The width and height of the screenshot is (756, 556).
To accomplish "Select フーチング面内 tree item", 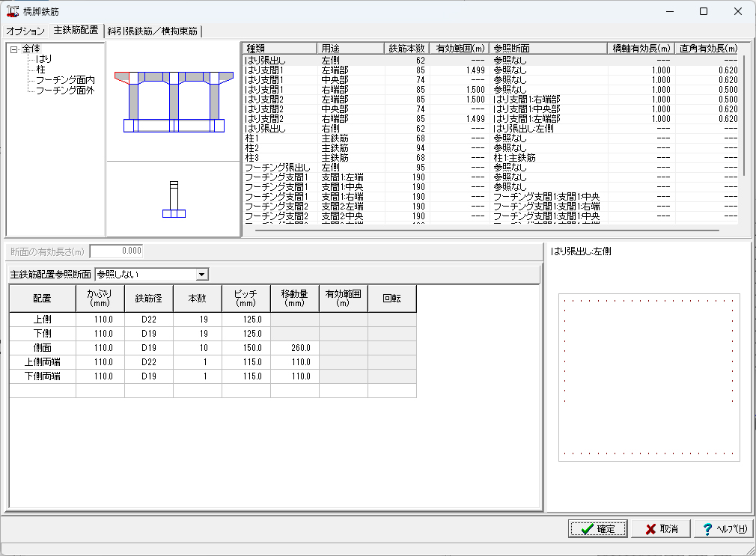I will (x=65, y=79).
